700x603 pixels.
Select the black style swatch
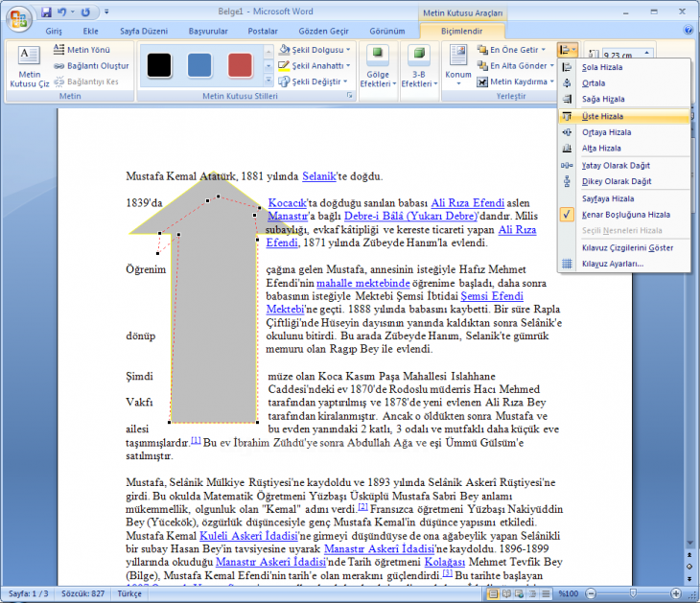[159, 65]
